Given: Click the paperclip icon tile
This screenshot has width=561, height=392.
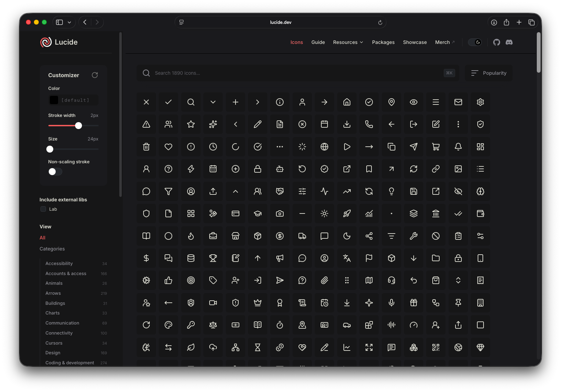Looking at the screenshot, I should click(x=324, y=280).
